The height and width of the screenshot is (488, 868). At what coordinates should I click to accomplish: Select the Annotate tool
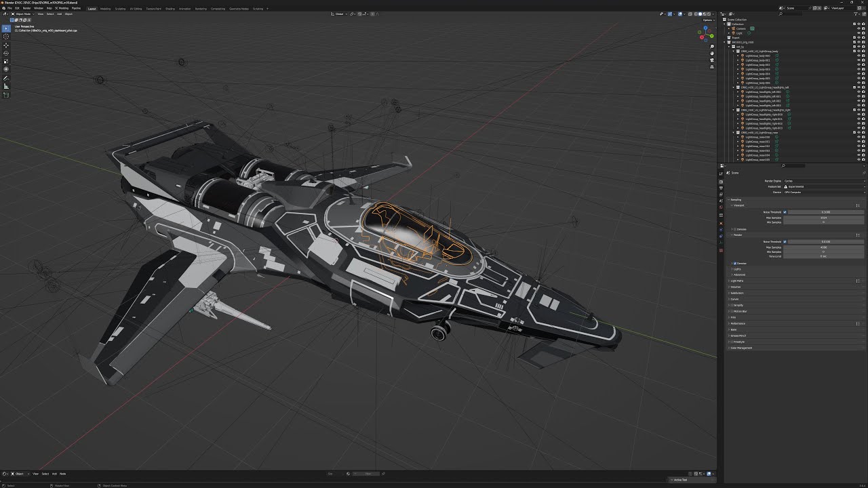pos(7,78)
